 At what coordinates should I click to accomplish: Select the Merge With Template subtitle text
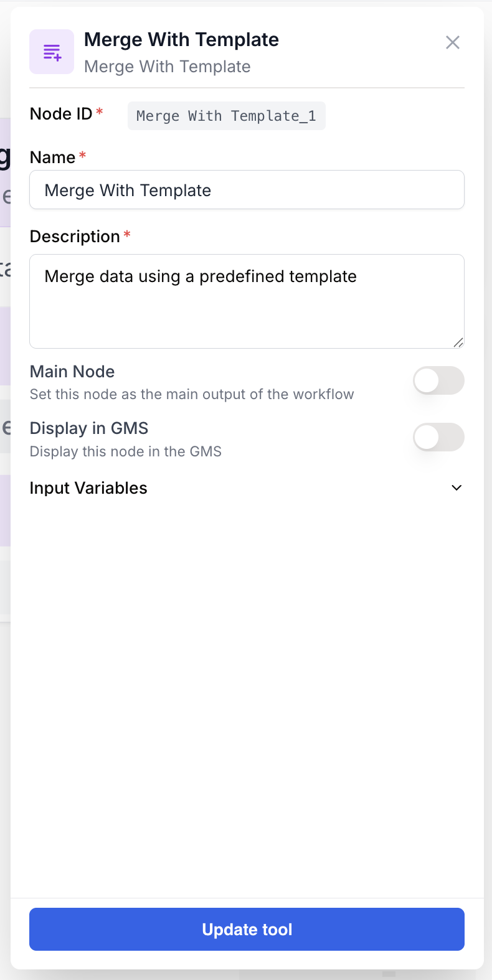(167, 67)
